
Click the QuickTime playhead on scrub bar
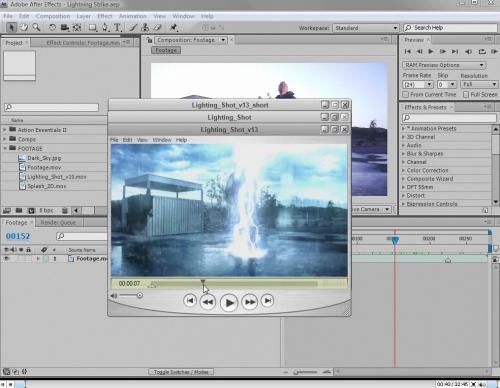tap(203, 283)
